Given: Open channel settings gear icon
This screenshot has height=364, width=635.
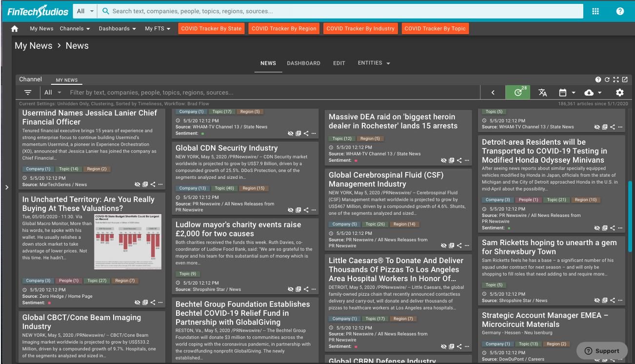Looking at the screenshot, I should tap(619, 93).
